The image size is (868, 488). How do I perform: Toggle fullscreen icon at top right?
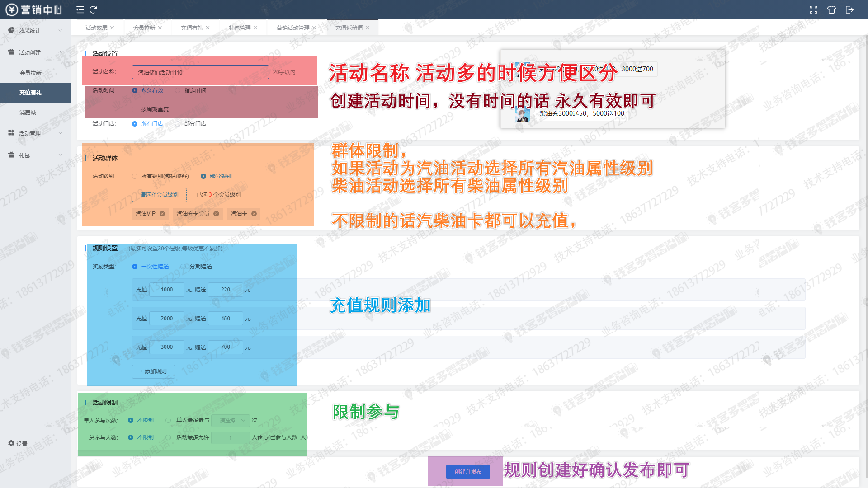point(813,9)
